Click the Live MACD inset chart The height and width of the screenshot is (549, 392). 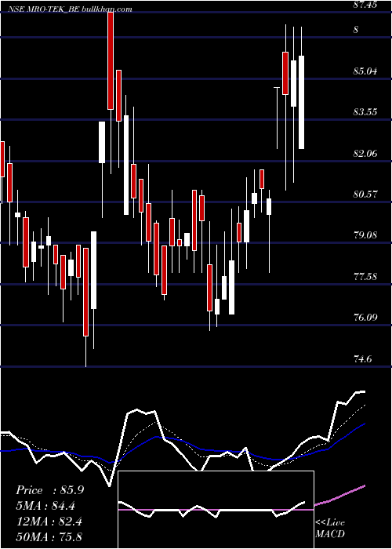(216, 510)
